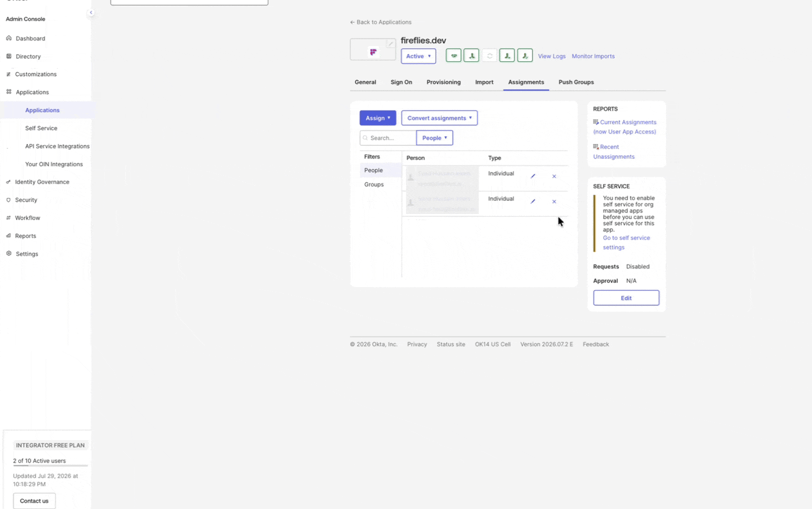The height and width of the screenshot is (509, 812).
Task: Click Back to Applications link
Action: [384, 22]
